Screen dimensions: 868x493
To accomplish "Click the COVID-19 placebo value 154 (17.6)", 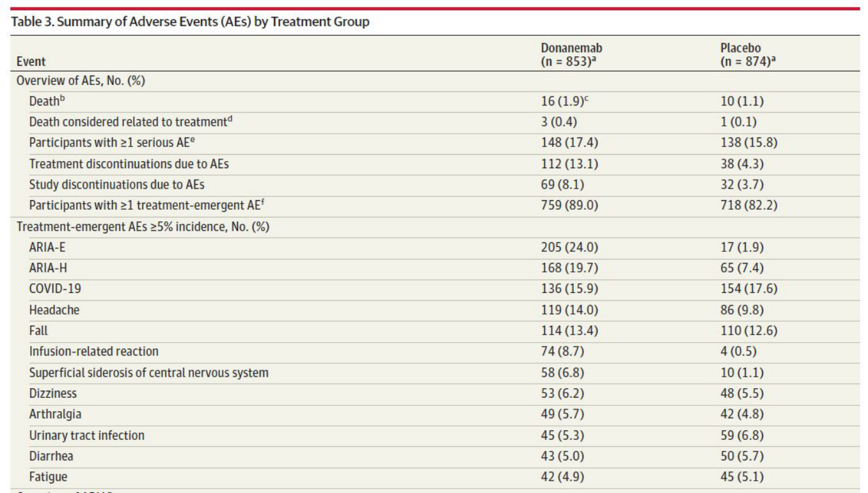I will [749, 289].
